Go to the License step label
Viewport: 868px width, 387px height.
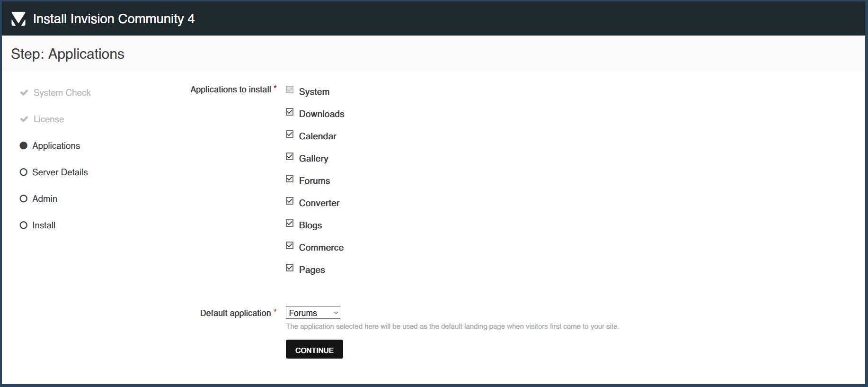49,119
